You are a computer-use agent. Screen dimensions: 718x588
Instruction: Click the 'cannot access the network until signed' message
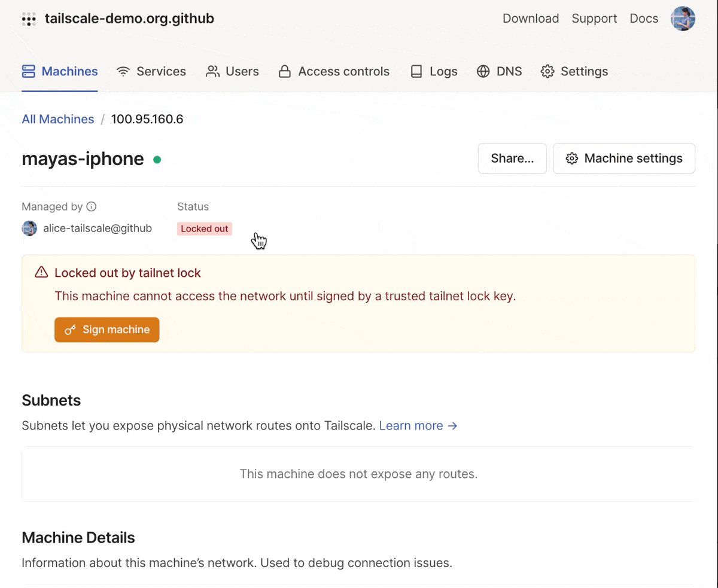[x=285, y=296]
